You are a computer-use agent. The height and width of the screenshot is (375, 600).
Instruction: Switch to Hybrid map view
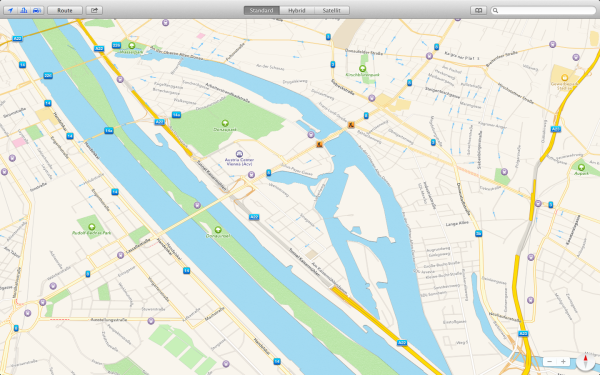point(297,10)
